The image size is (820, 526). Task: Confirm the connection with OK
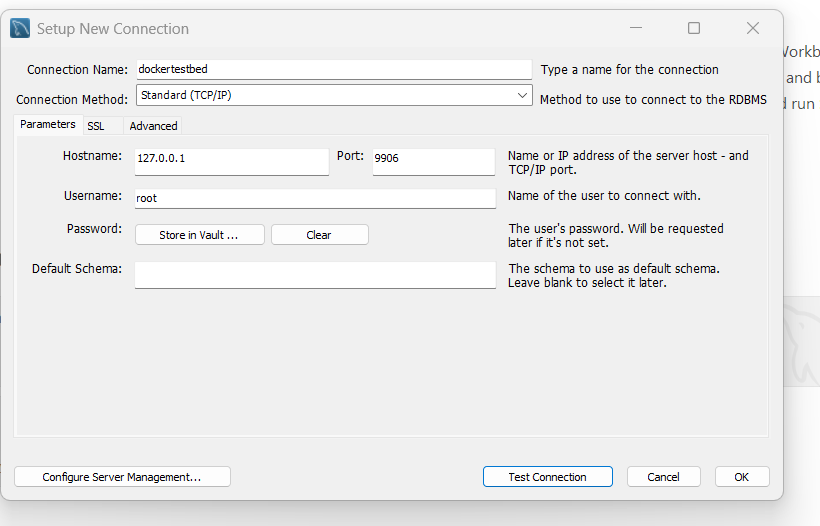pos(742,477)
